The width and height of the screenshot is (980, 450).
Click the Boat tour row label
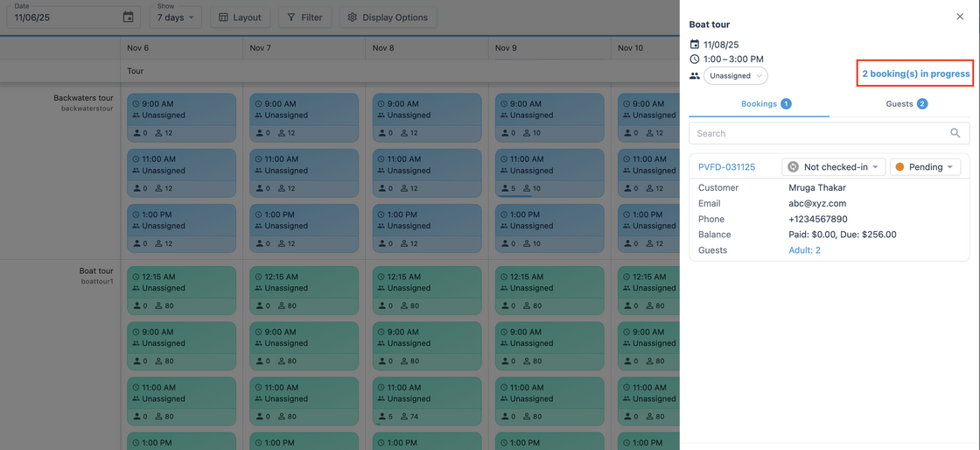[x=96, y=271]
